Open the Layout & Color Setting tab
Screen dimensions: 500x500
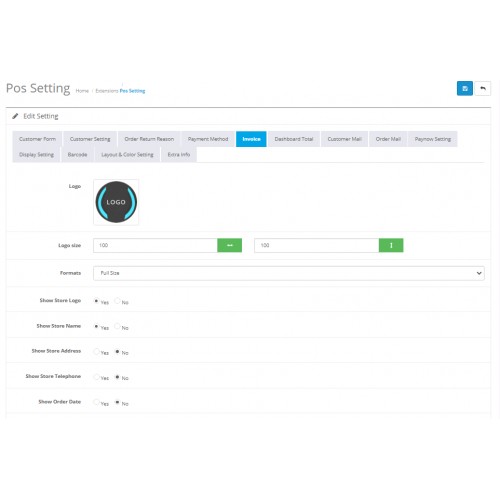127,155
